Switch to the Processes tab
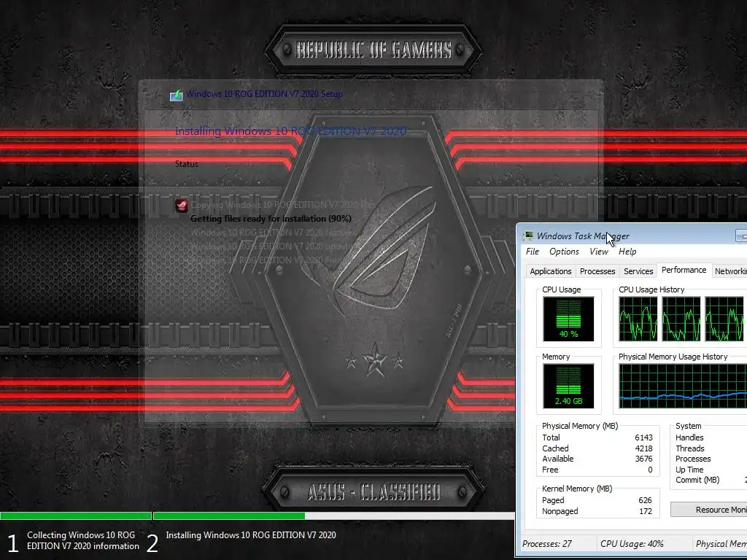 coord(597,271)
